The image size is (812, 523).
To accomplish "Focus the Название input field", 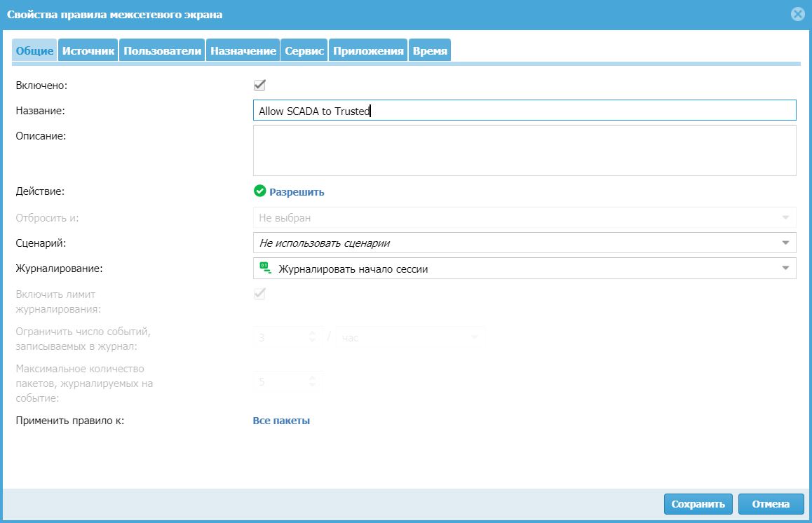I will coord(524,110).
